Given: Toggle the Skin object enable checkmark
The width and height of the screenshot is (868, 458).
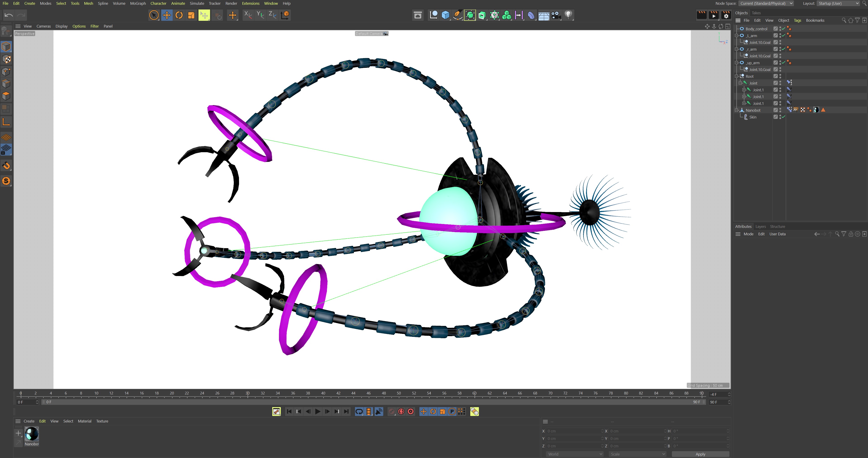Looking at the screenshot, I should click(x=784, y=117).
